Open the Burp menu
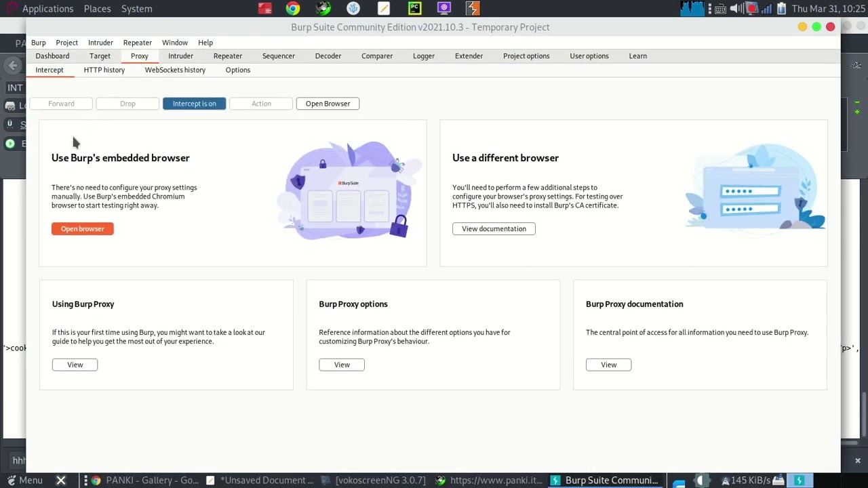868x488 pixels. point(39,43)
